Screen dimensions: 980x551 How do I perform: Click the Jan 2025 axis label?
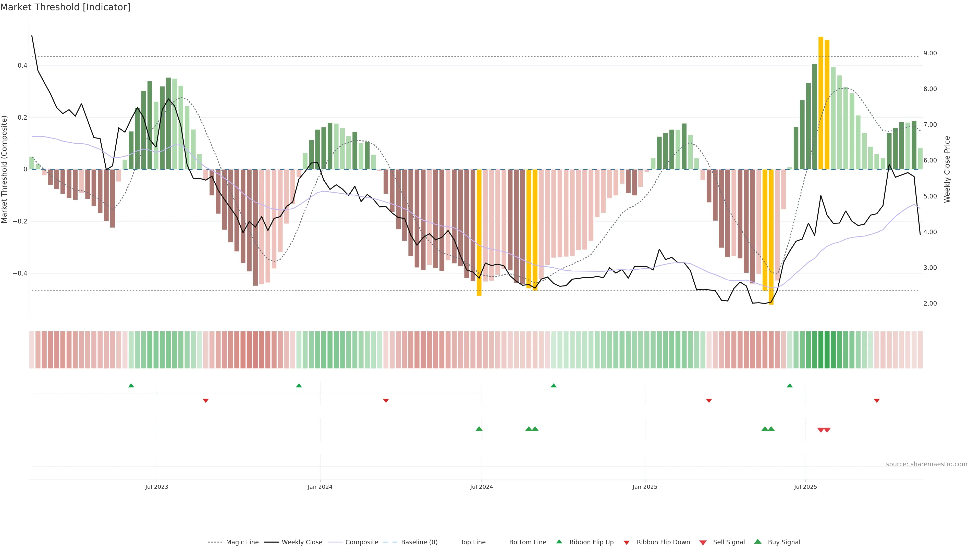[x=644, y=487]
